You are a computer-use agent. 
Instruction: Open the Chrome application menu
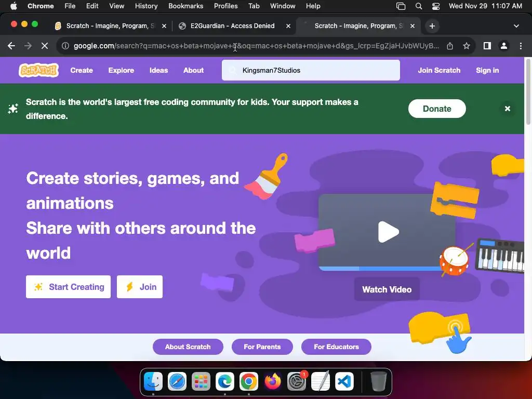pos(41,6)
